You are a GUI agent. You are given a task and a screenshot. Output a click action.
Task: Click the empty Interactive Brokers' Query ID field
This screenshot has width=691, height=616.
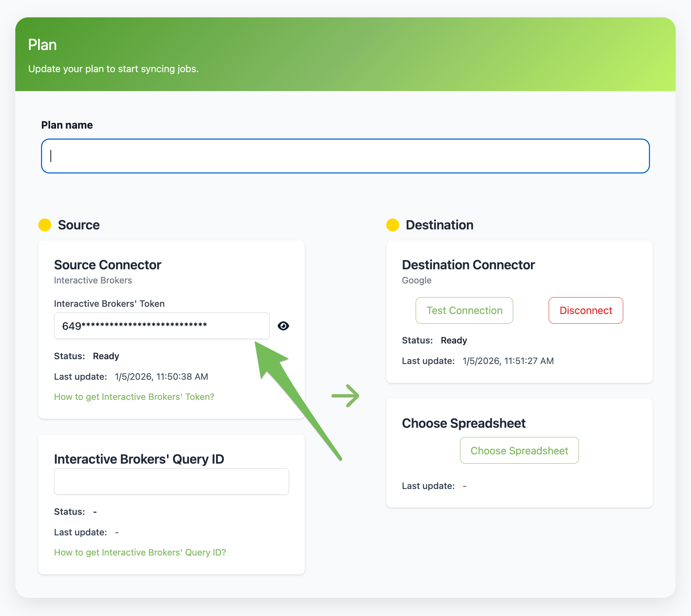point(171,481)
